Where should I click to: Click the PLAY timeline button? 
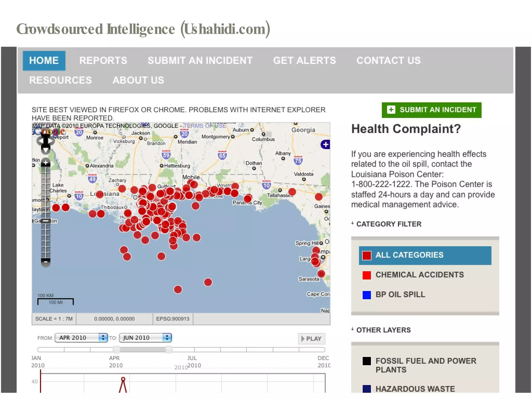[x=311, y=339]
